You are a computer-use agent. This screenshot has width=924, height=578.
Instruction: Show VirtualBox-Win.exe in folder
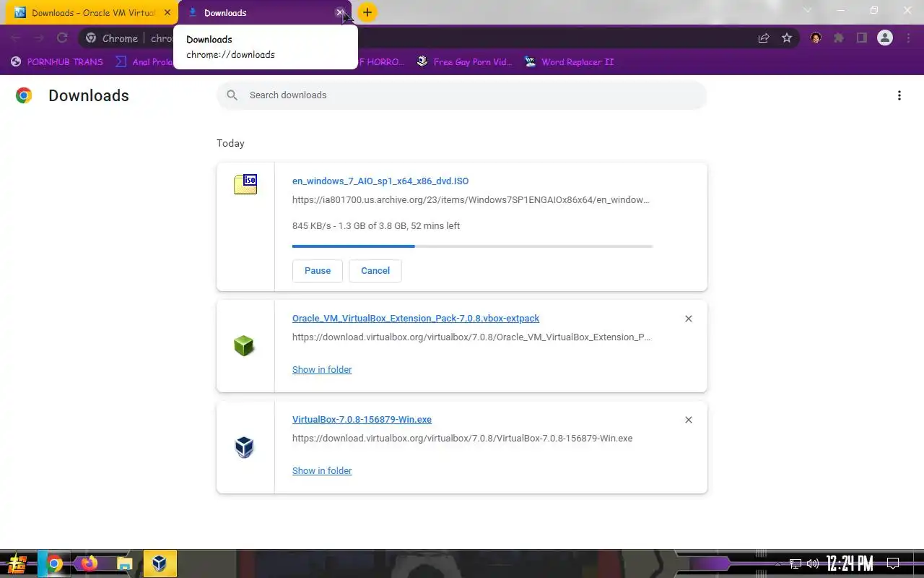[322, 471]
